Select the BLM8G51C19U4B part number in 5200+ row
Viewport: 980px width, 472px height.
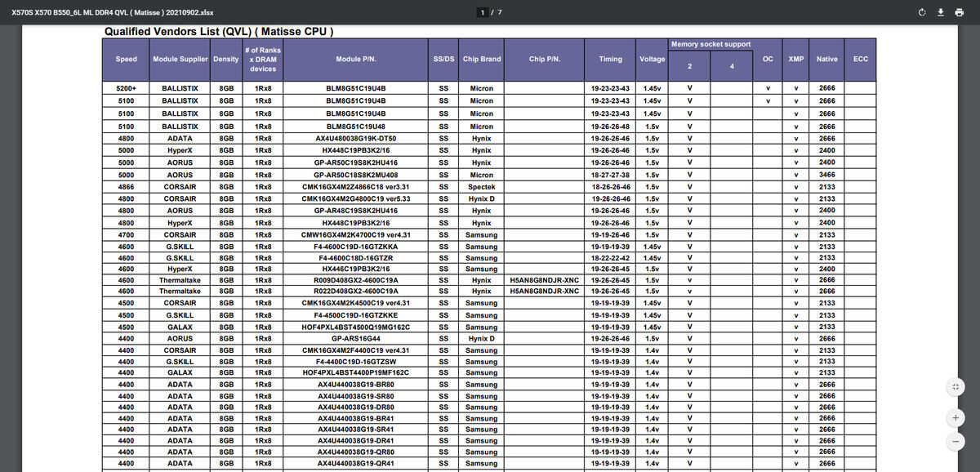(x=356, y=87)
